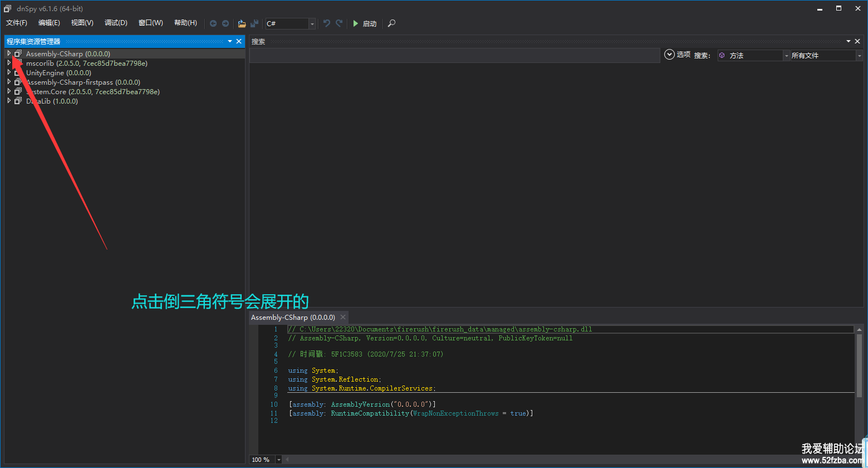The width and height of the screenshot is (868, 468).
Task: Click the undo arrow icon
Action: tap(327, 23)
